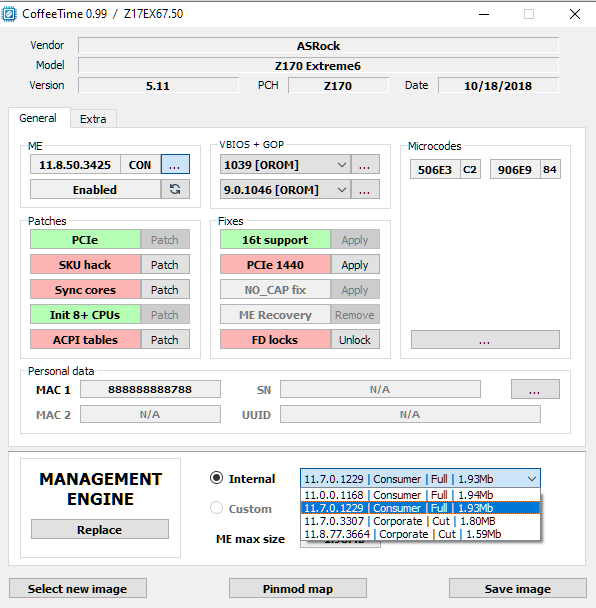Click the Pinmod map button

[298, 588]
